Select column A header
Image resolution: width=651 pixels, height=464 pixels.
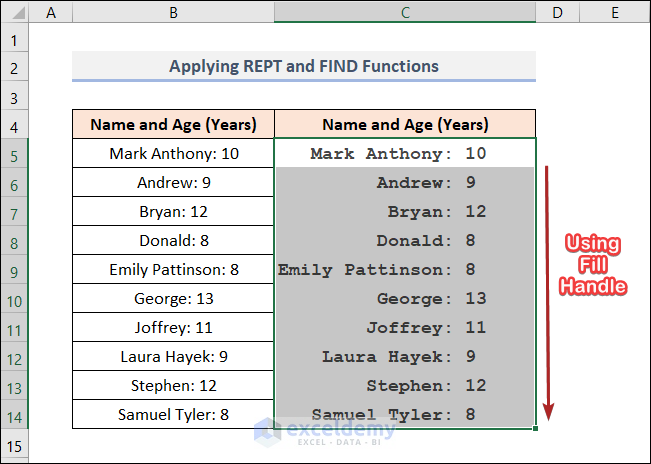click(50, 13)
